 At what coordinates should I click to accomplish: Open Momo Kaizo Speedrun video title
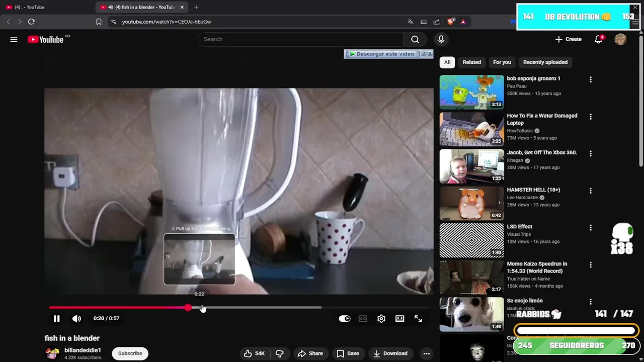point(537,267)
